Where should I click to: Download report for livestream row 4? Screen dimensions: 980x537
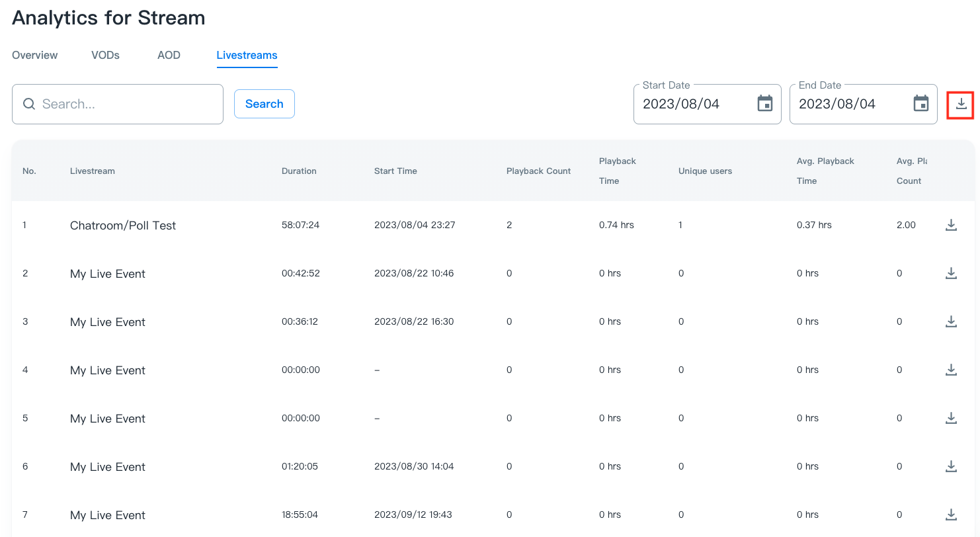pos(951,370)
